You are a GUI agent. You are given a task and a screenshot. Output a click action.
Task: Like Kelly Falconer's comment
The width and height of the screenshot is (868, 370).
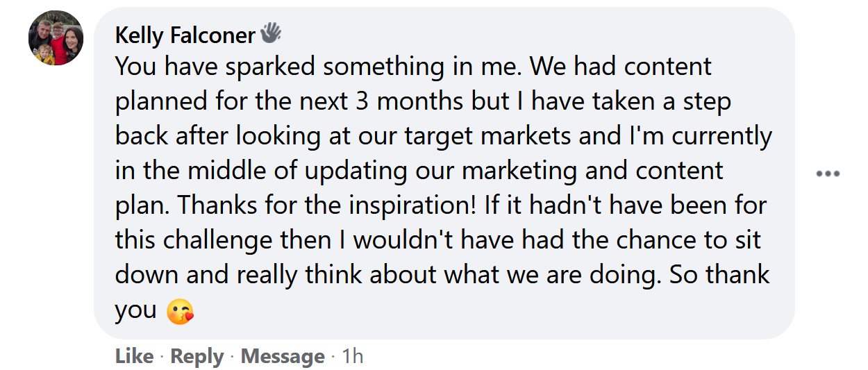pyautogui.click(x=134, y=357)
